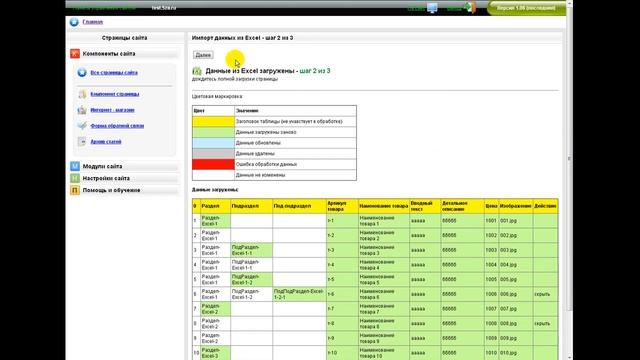
Task: Click the Интернет - магазин basket icon
Action: [82, 110]
